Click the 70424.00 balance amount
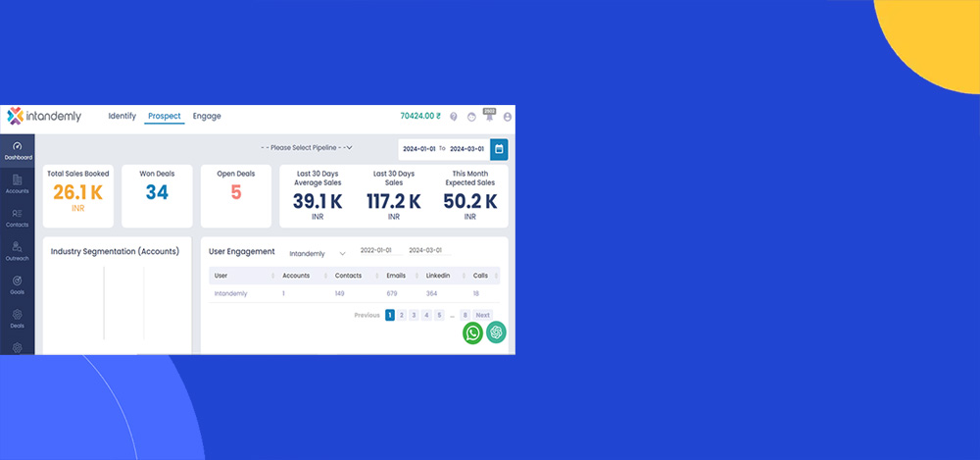 tap(420, 116)
